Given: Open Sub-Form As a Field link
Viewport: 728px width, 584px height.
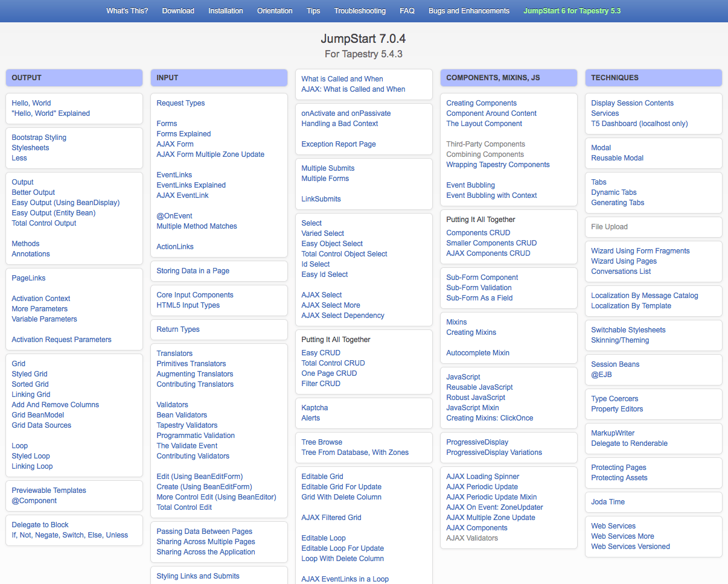Looking at the screenshot, I should (x=479, y=298).
